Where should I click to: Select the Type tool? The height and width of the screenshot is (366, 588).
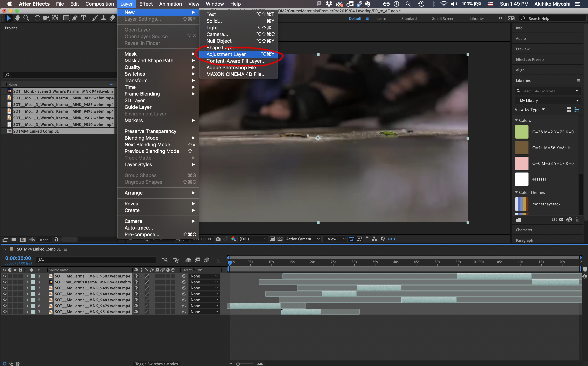pos(84,18)
